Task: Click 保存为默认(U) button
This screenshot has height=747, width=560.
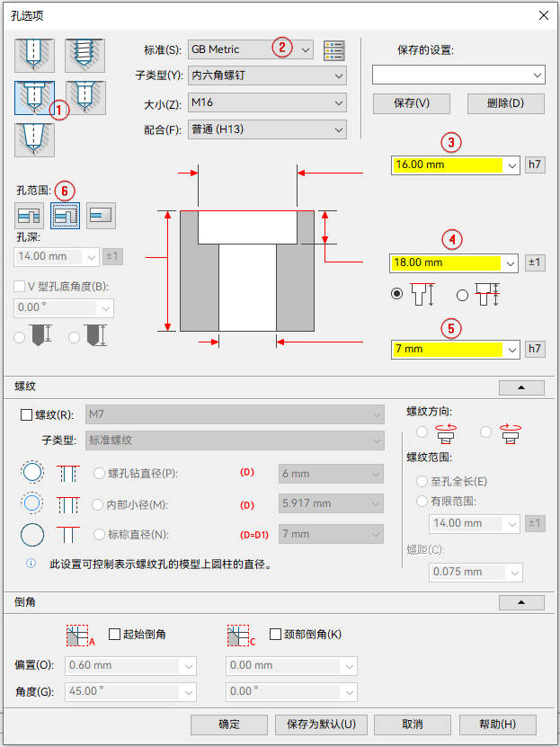Action: pyautogui.click(x=321, y=725)
